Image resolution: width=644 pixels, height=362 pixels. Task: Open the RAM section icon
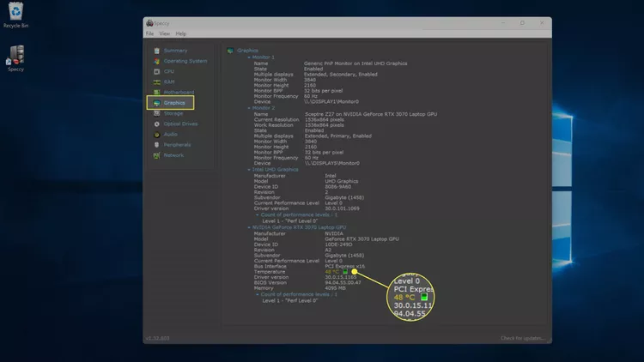click(156, 81)
